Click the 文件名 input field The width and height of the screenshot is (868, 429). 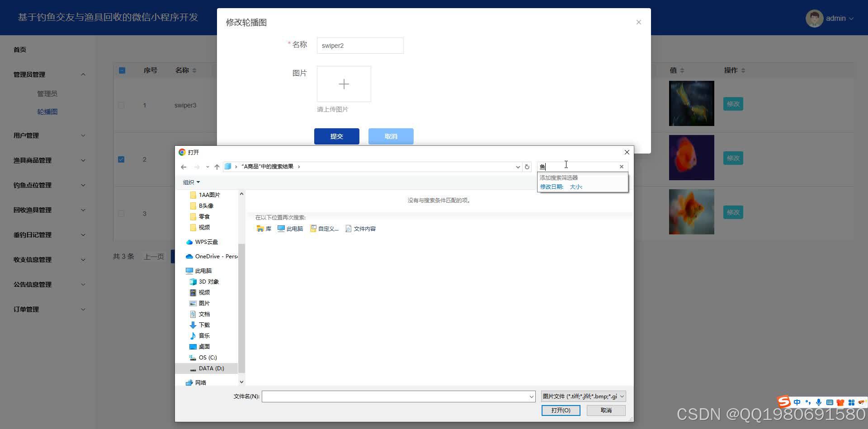[398, 396]
